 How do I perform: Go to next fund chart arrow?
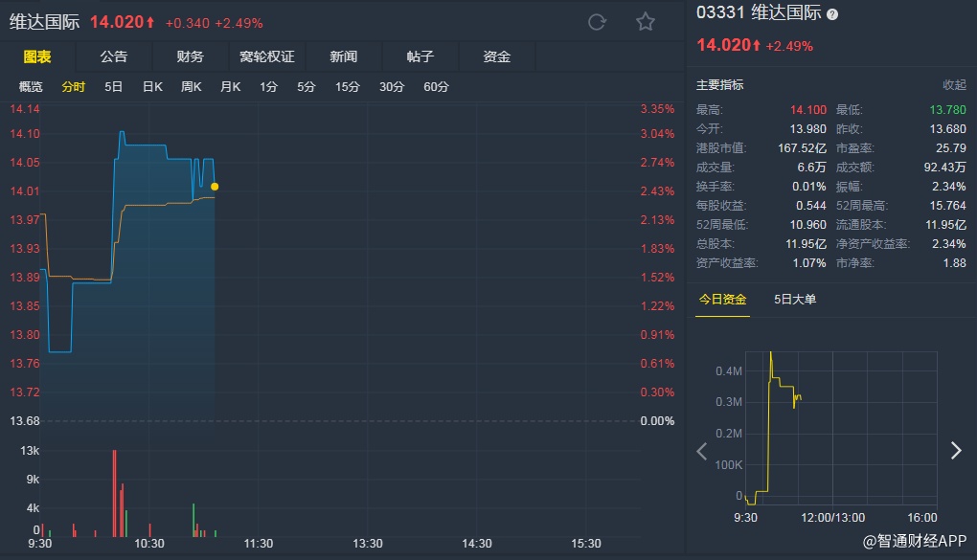click(x=955, y=450)
